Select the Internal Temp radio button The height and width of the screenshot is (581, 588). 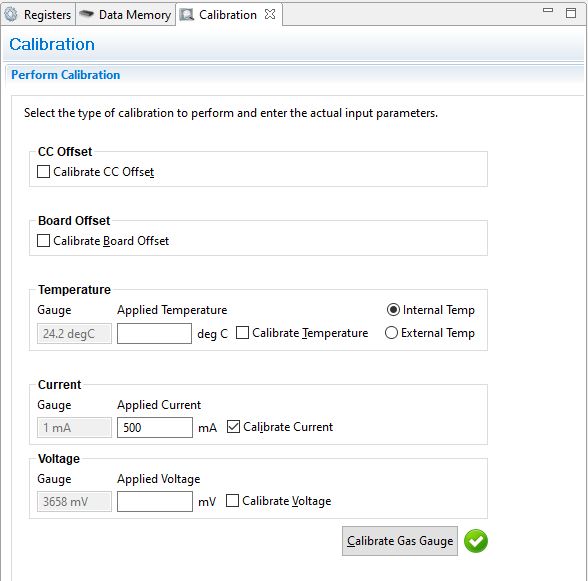[x=393, y=310]
